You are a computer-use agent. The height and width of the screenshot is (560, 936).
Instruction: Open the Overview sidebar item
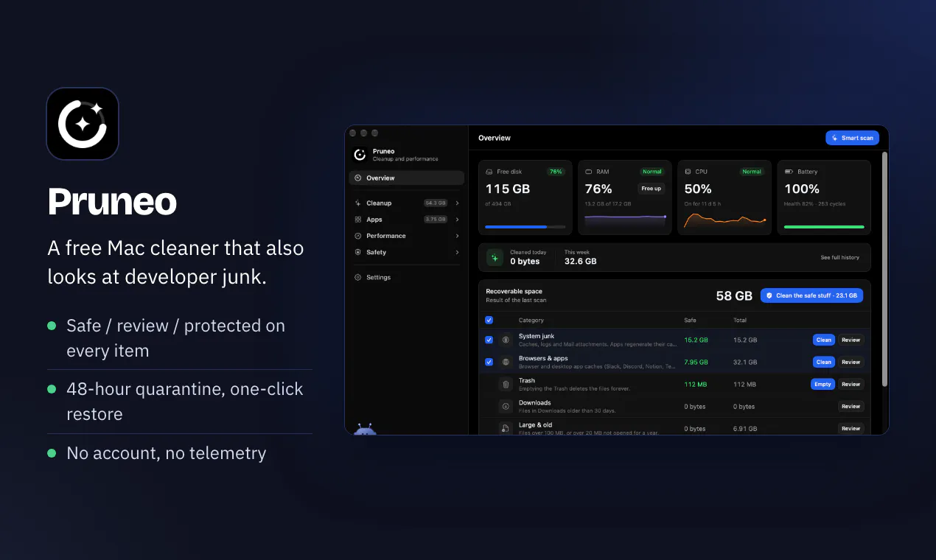click(407, 178)
